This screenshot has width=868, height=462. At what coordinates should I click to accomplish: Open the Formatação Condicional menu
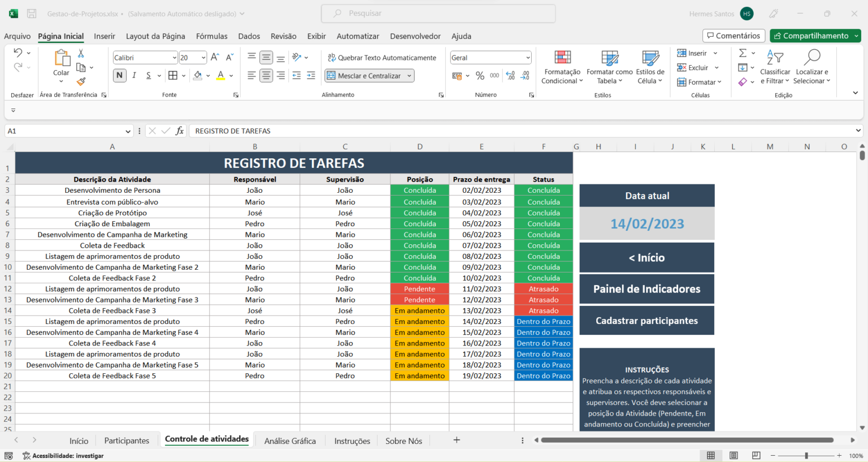click(562, 68)
